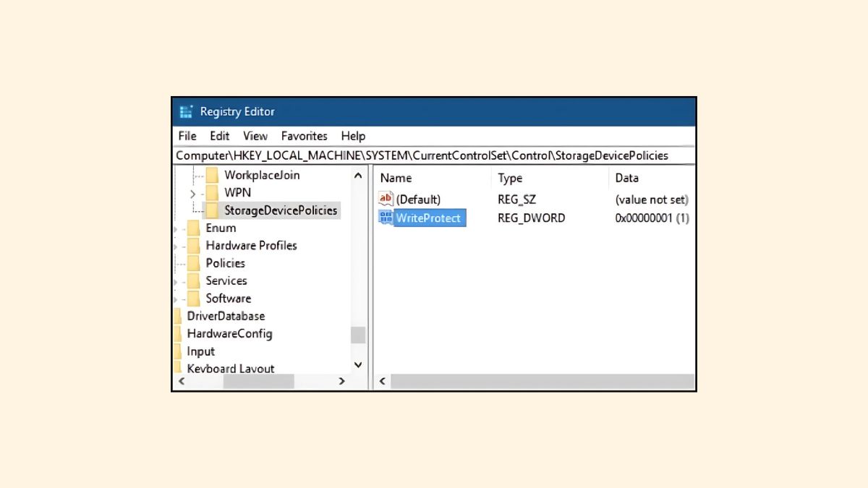The image size is (868, 488).
Task: Click the WriteProtect DWORD value icon
Action: [x=386, y=218]
